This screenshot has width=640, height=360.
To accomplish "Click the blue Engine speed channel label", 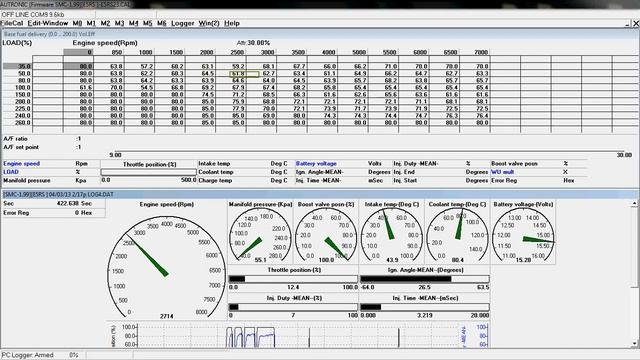I will click(22, 164).
